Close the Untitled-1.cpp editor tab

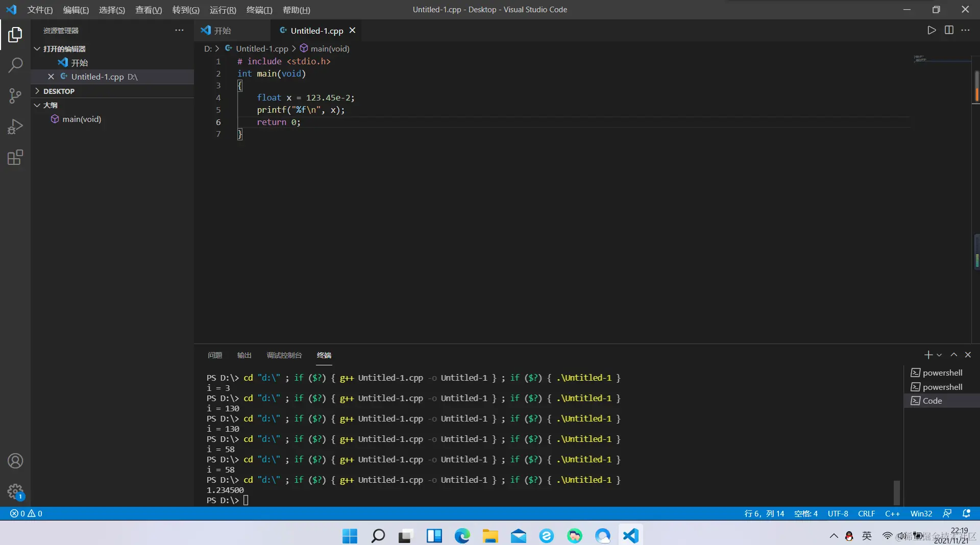coord(352,31)
